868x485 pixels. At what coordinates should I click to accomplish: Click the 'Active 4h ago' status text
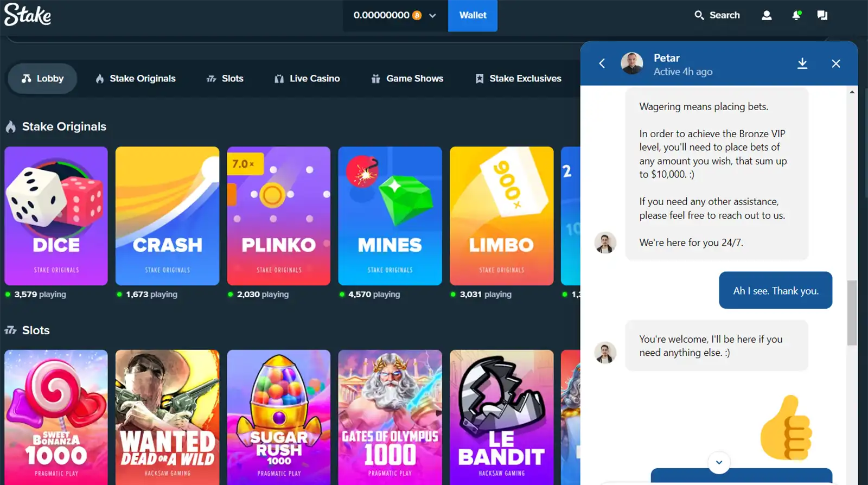(x=683, y=72)
